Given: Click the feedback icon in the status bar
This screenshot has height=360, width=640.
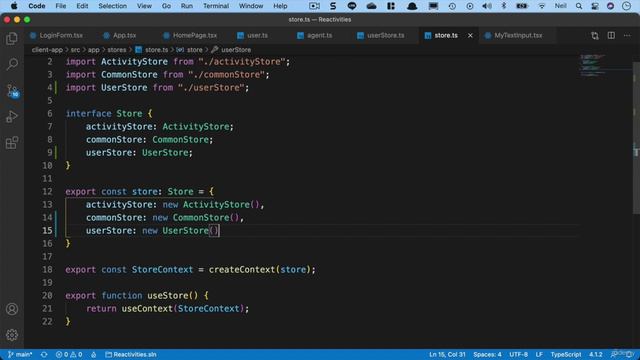Looking at the screenshot, I should coord(614,355).
